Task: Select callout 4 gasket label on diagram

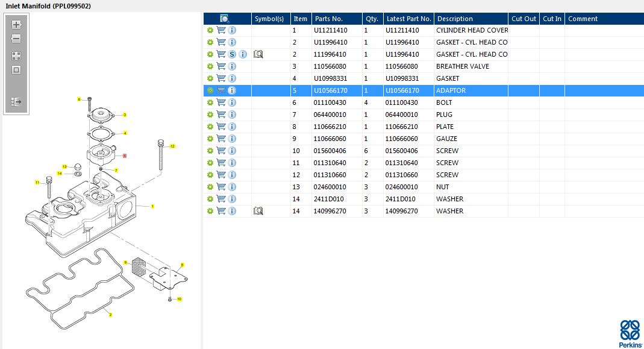Action: [125, 133]
